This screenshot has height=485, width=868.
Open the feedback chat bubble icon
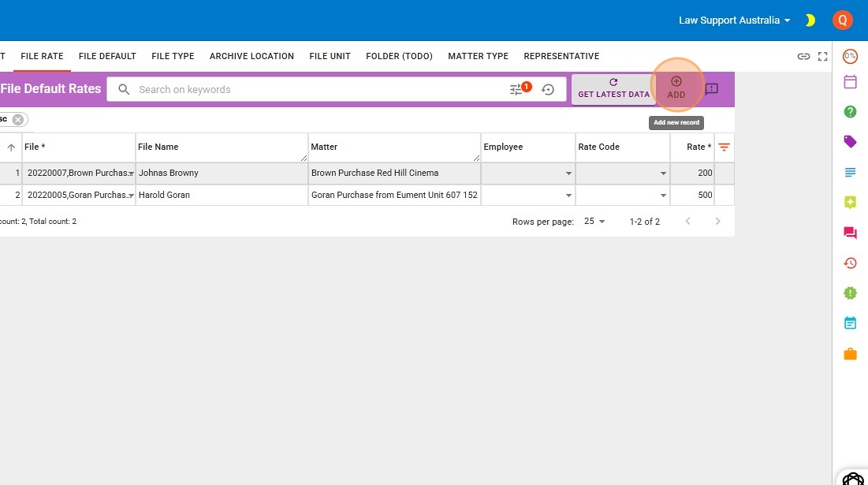[x=711, y=89]
